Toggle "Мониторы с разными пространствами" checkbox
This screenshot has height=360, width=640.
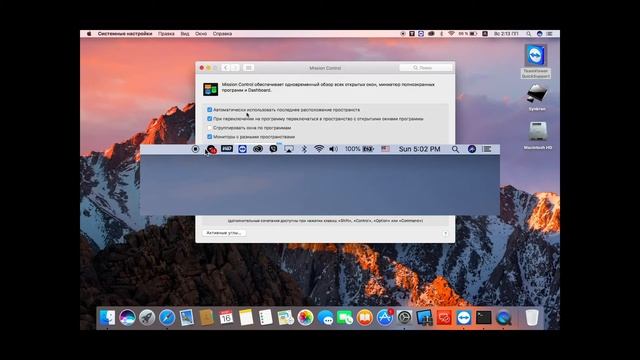tap(209, 137)
